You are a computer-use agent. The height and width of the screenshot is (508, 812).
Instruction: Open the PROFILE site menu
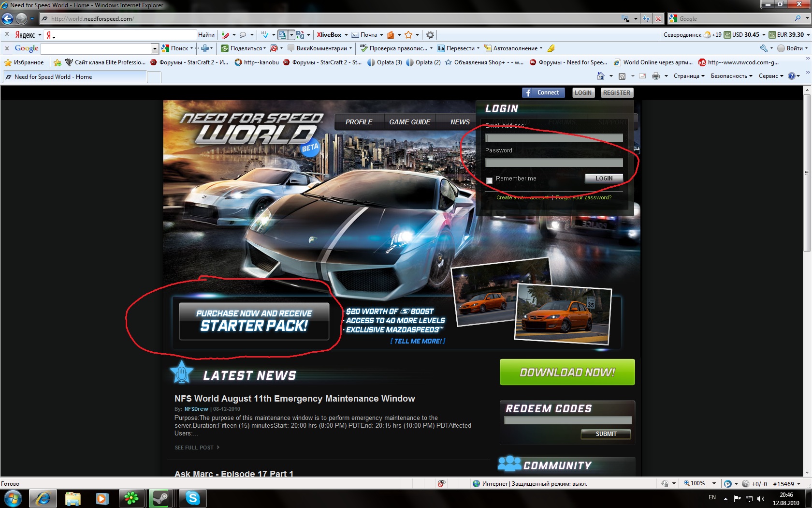point(359,122)
